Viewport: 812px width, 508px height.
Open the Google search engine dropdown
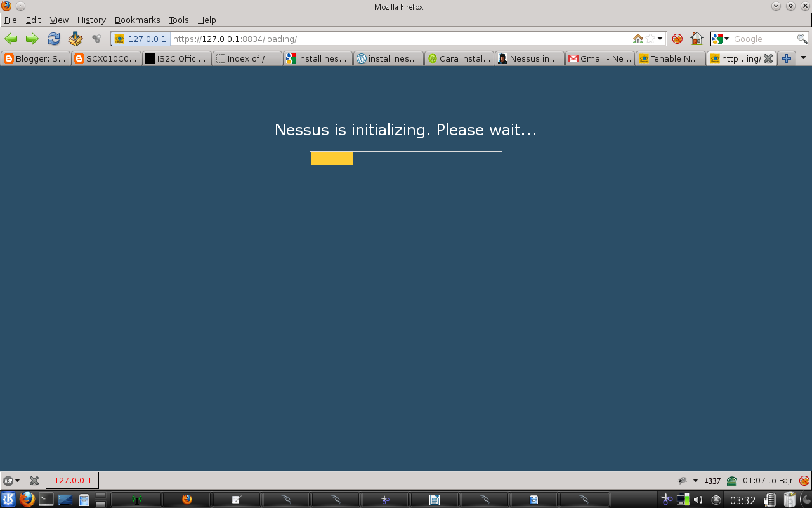pyautogui.click(x=721, y=39)
